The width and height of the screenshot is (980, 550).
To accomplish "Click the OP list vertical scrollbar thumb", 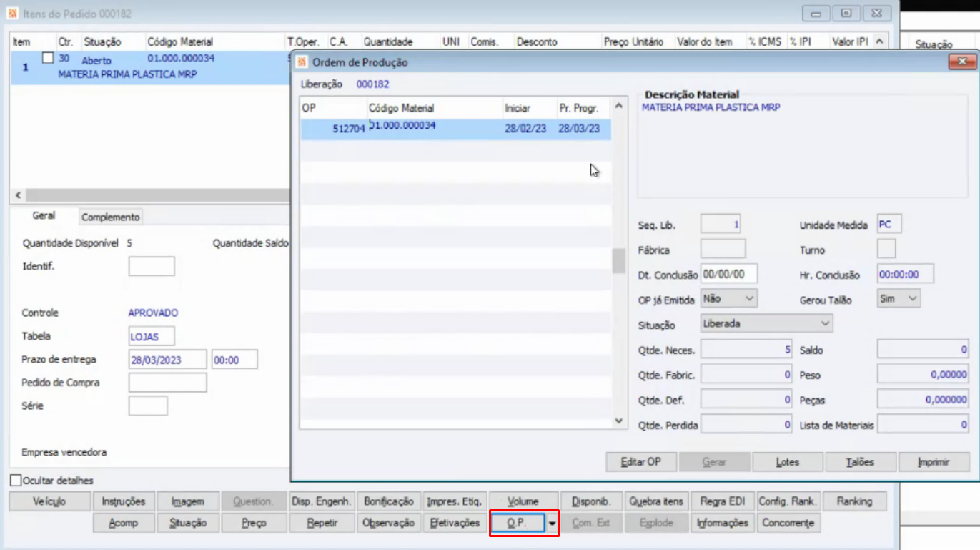I will click(x=619, y=261).
